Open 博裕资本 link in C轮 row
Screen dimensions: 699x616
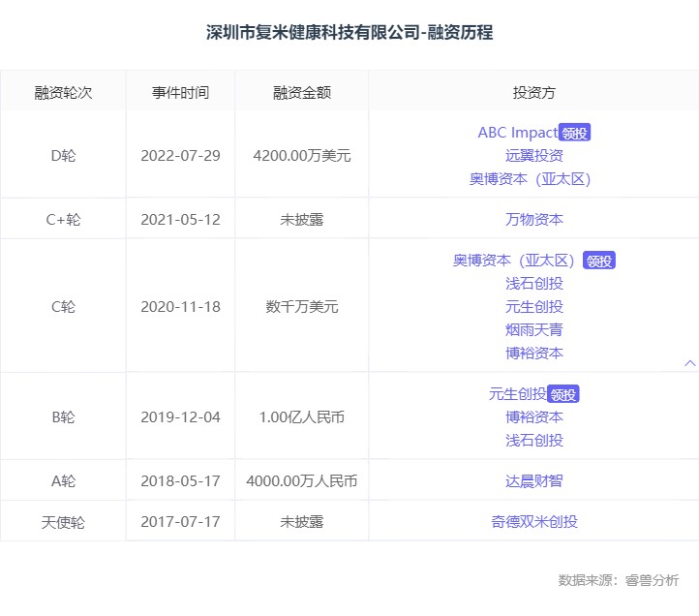tap(534, 354)
